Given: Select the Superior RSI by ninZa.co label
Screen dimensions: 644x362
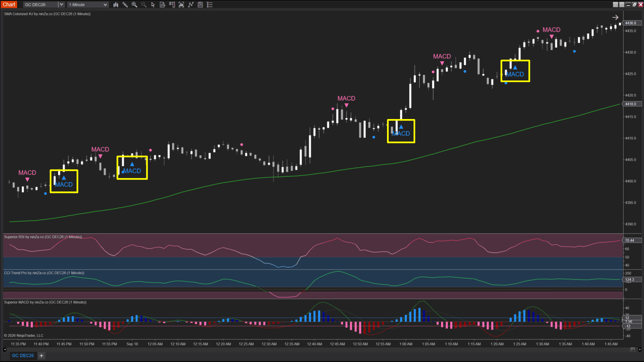Looking at the screenshot, I should [43, 237].
